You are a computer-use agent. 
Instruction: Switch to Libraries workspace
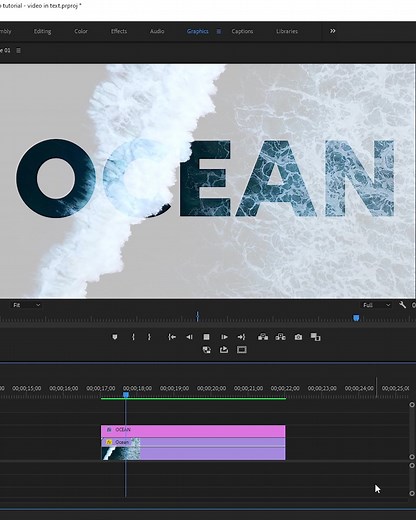pos(287,31)
